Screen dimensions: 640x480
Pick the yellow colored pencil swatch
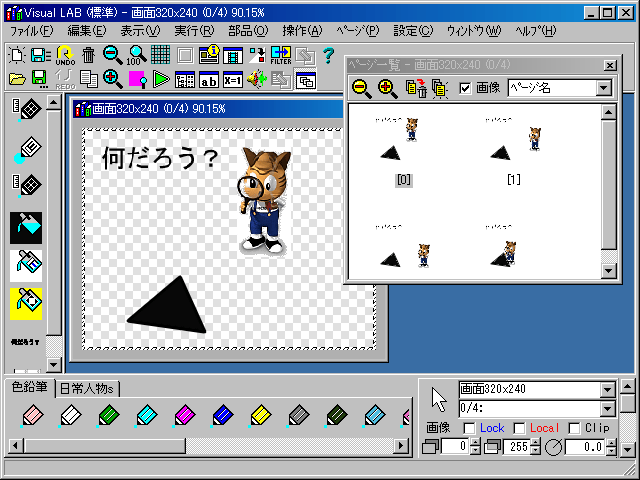(260, 415)
